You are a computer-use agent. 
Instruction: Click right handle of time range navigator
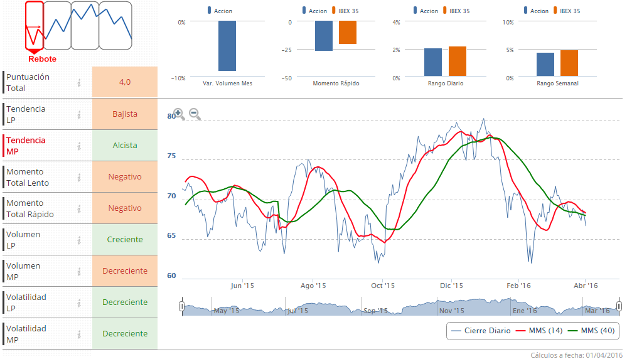click(619, 306)
